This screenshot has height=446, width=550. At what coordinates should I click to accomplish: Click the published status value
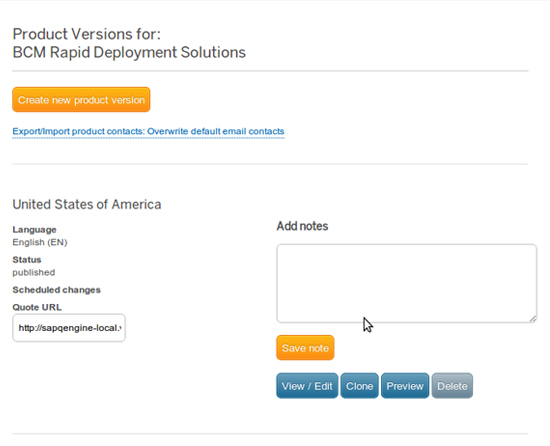click(34, 272)
